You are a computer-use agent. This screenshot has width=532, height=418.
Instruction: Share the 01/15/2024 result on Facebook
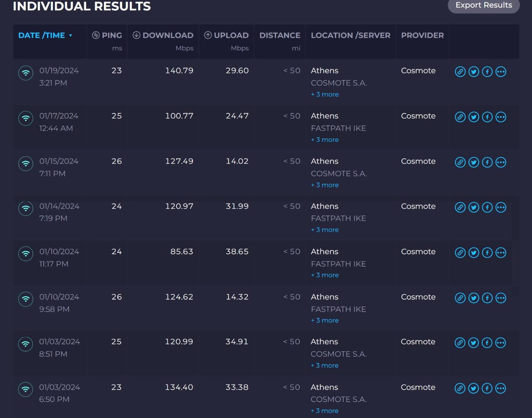(487, 162)
